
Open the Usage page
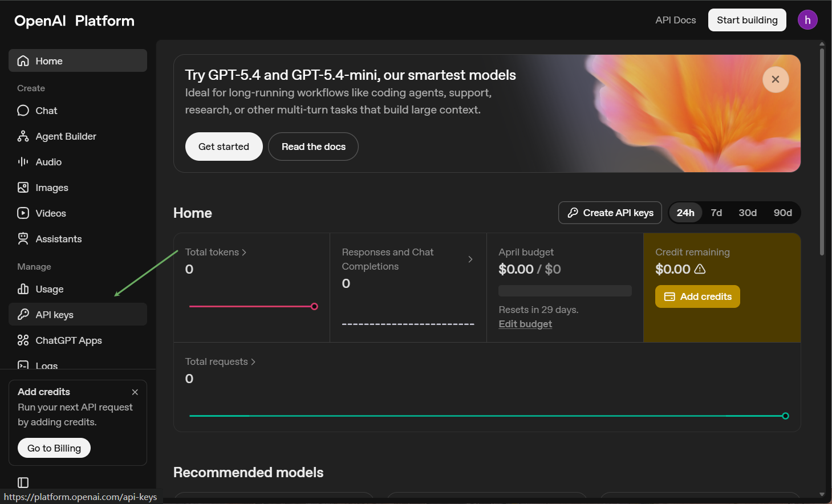(x=78, y=289)
